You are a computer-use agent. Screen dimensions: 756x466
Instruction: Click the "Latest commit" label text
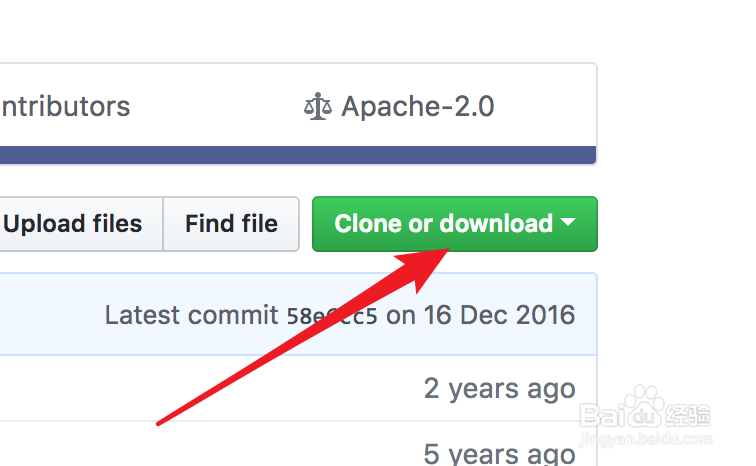[x=191, y=315]
